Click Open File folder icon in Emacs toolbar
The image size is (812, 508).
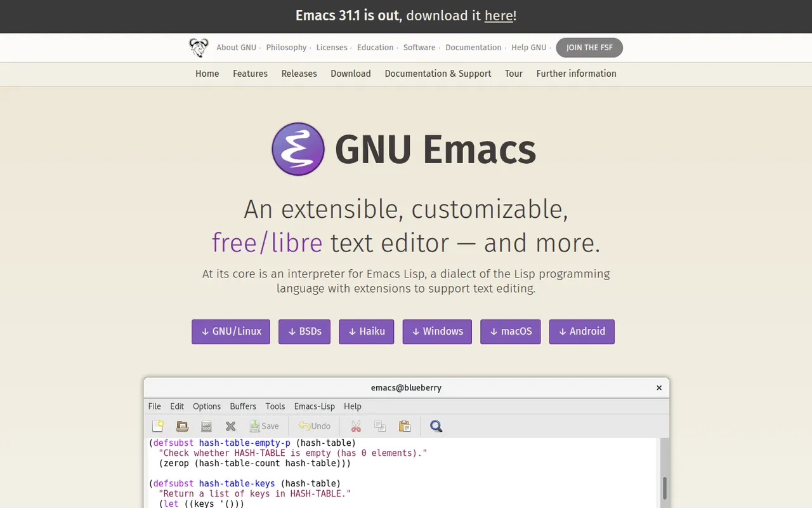[x=182, y=426]
